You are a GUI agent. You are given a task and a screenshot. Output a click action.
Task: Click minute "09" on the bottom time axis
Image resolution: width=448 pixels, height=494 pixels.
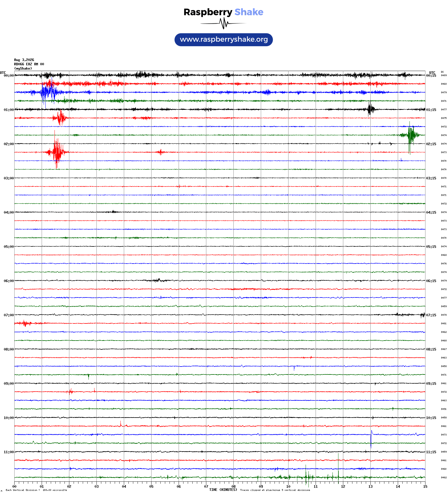click(261, 487)
